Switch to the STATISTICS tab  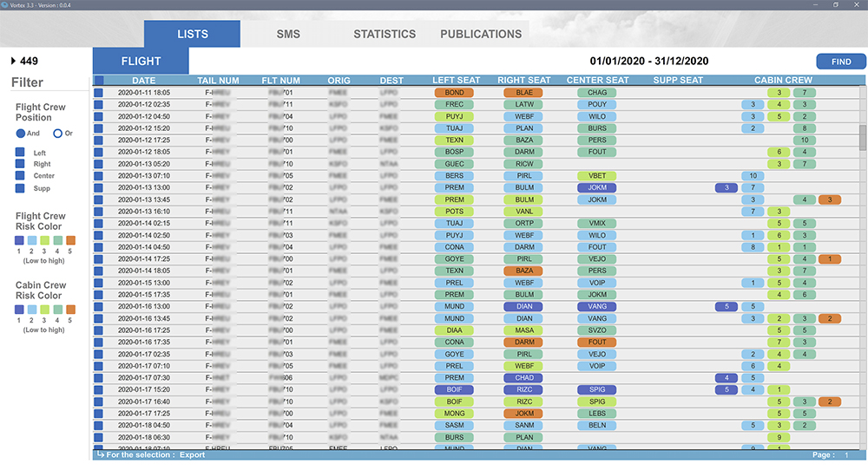(384, 34)
